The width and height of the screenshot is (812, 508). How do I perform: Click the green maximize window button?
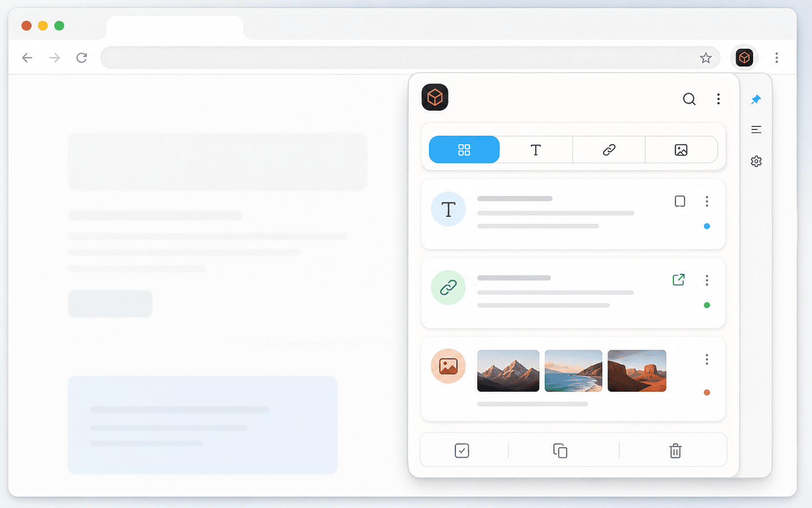[x=59, y=26]
